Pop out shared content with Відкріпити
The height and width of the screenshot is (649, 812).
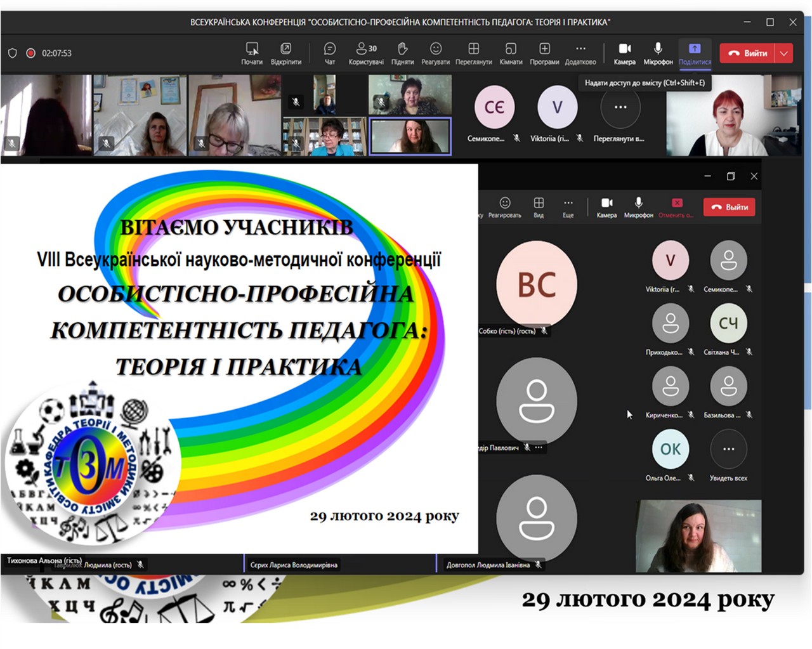286,53
